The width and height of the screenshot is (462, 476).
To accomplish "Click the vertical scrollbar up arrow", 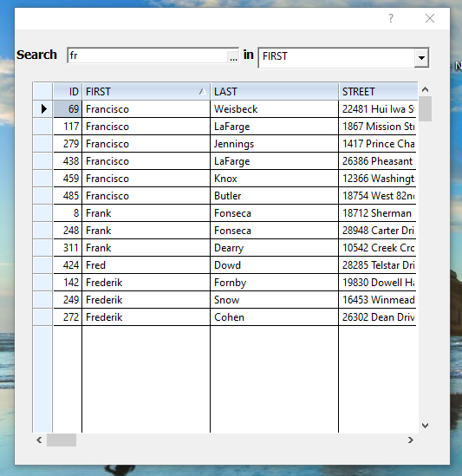I will [425, 89].
